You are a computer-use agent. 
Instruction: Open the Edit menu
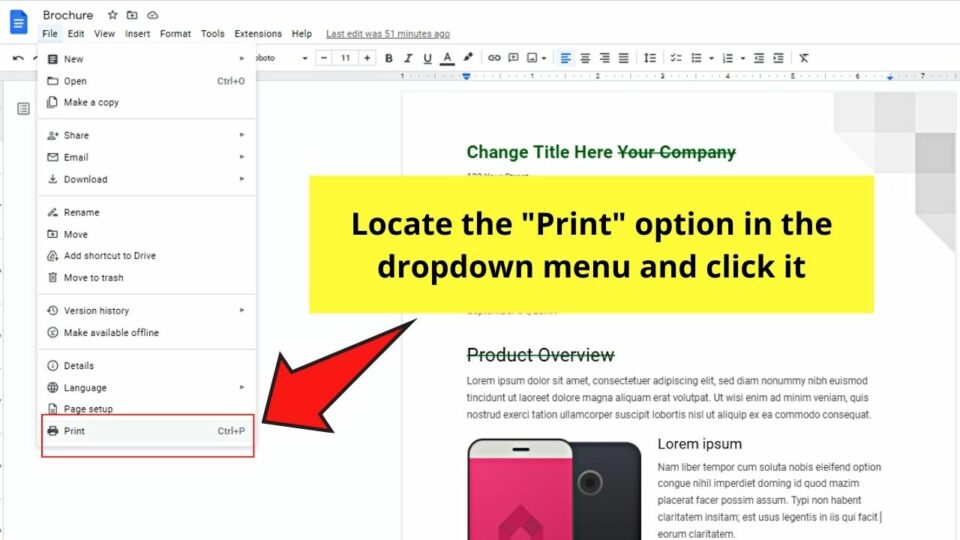coord(76,34)
